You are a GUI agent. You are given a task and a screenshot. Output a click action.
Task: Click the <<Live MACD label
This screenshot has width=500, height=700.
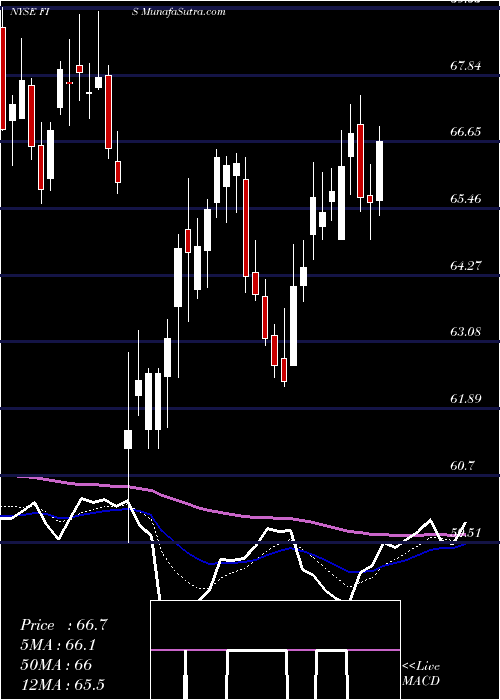[421, 673]
